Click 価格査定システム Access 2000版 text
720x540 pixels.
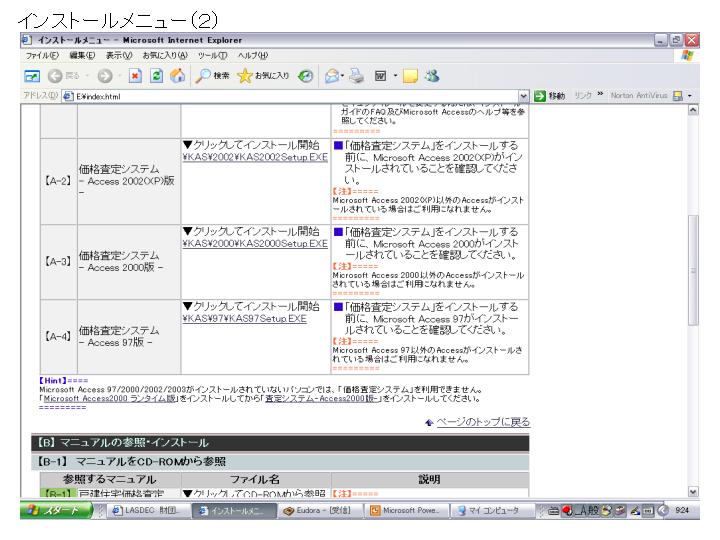coord(121,261)
